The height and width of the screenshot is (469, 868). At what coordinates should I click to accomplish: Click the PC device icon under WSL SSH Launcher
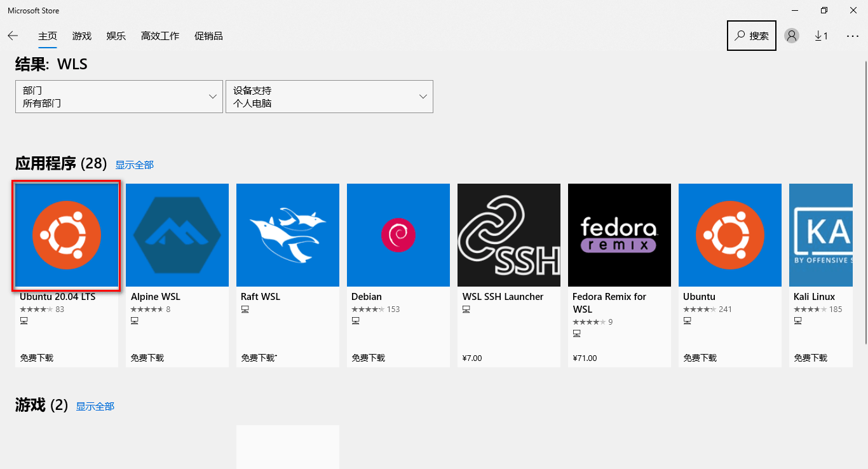(x=466, y=309)
